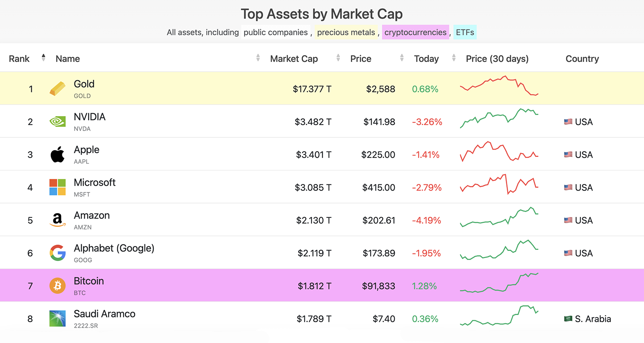
Task: Click the S. Arabia country label
Action: coord(593,319)
